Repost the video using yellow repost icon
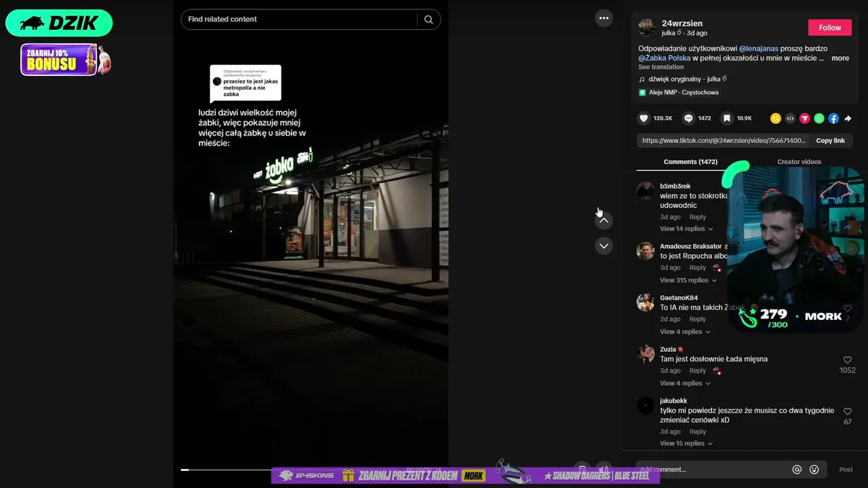The image size is (868, 488). pyautogui.click(x=776, y=118)
